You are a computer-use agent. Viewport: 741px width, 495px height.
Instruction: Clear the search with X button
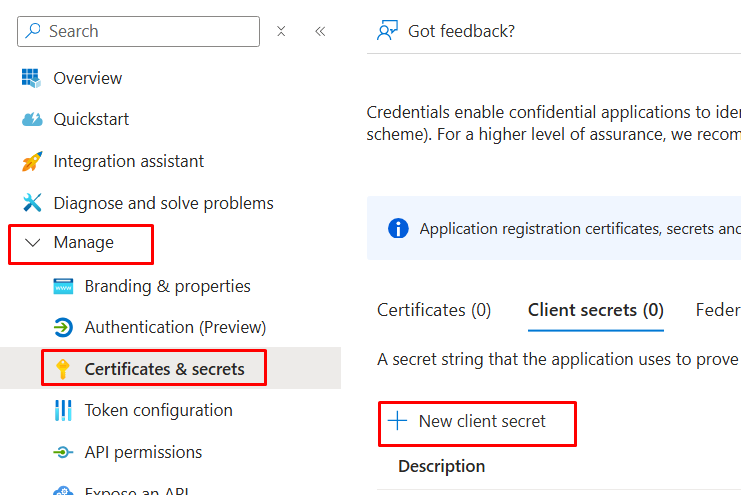[281, 31]
